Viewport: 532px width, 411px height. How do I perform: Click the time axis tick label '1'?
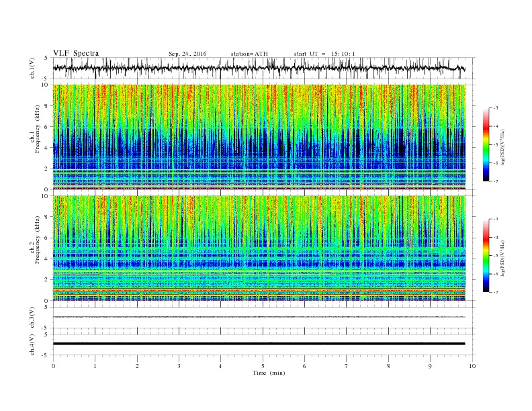tap(95, 366)
